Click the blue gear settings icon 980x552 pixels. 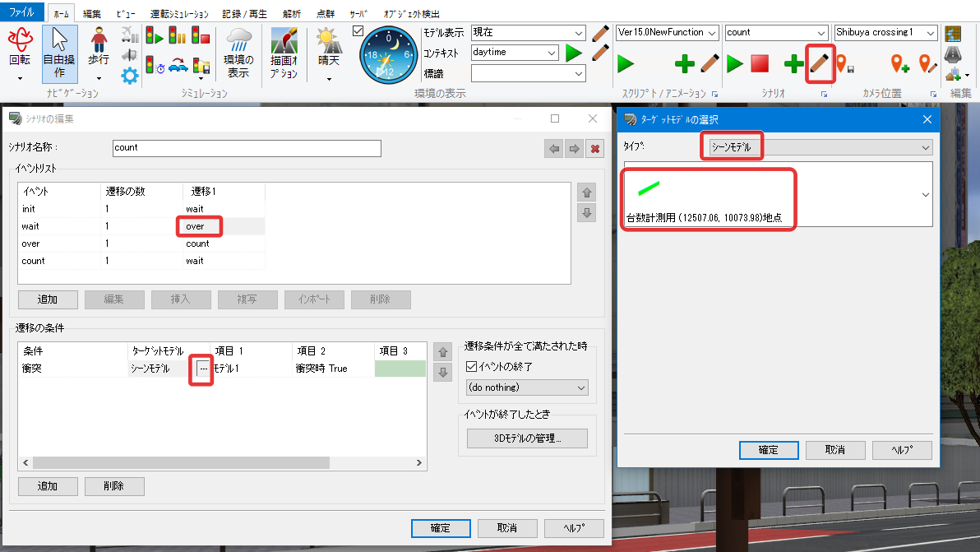(130, 77)
